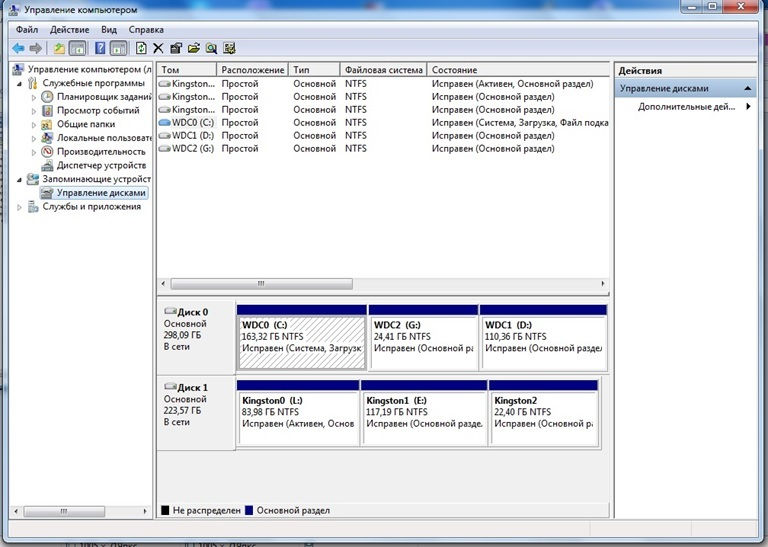Open the Действие menu

pyautogui.click(x=70, y=29)
